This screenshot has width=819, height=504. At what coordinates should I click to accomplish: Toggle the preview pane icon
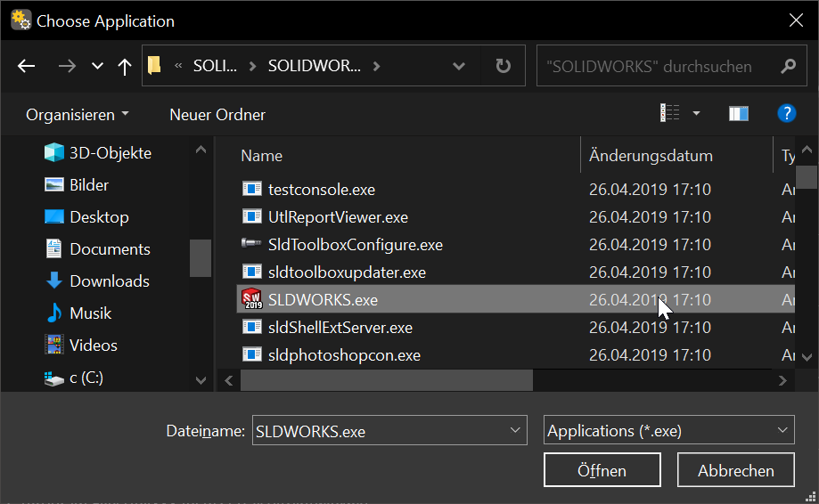tap(739, 113)
